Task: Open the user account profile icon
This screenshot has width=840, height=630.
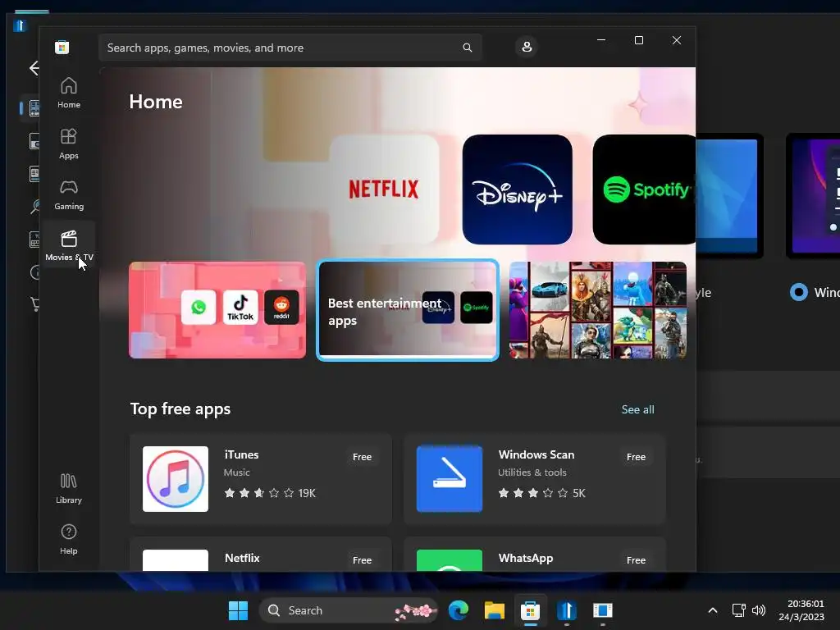Action: 527,47
